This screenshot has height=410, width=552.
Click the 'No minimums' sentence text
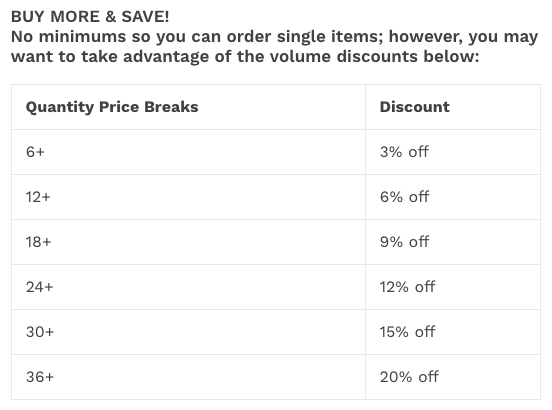(x=275, y=37)
